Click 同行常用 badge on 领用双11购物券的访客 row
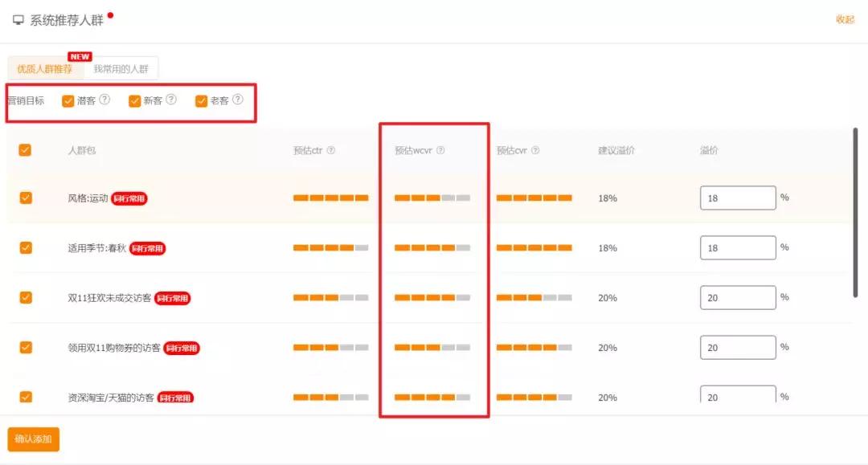This screenshot has width=868, height=465. click(x=182, y=348)
